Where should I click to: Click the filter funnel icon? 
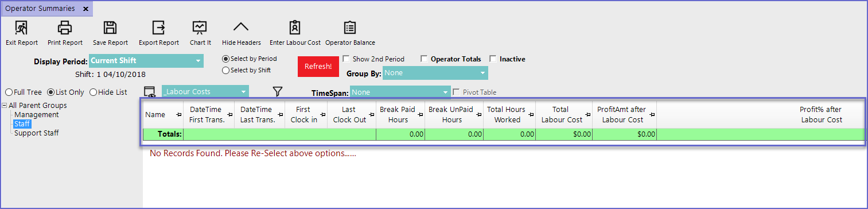pyautogui.click(x=278, y=91)
